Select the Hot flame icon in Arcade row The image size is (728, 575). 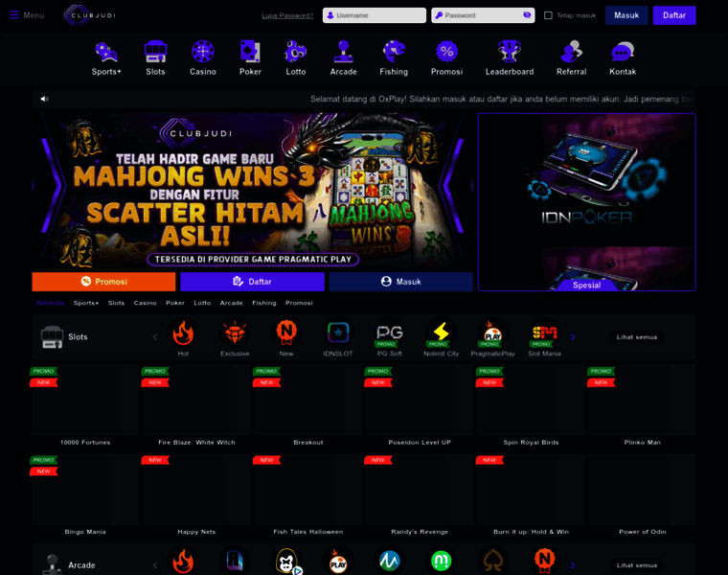tap(183, 561)
